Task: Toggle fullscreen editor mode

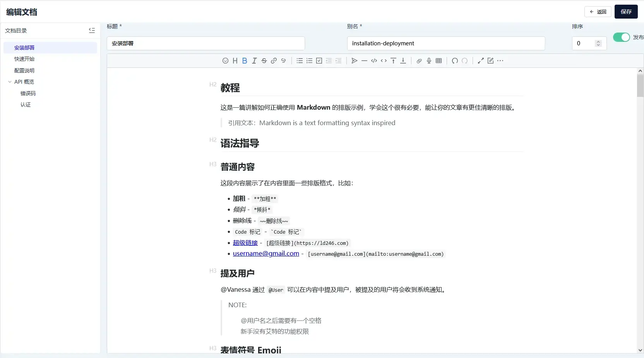Action: click(481, 60)
